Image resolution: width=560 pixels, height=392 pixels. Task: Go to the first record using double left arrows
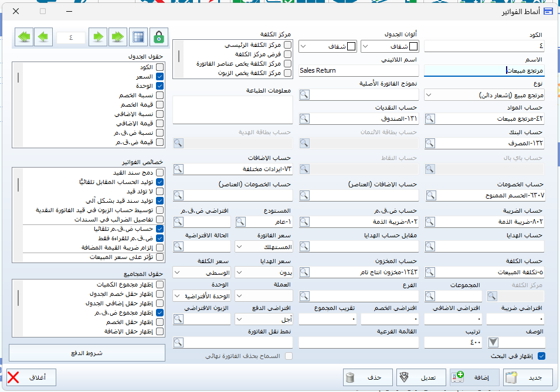tap(24, 37)
